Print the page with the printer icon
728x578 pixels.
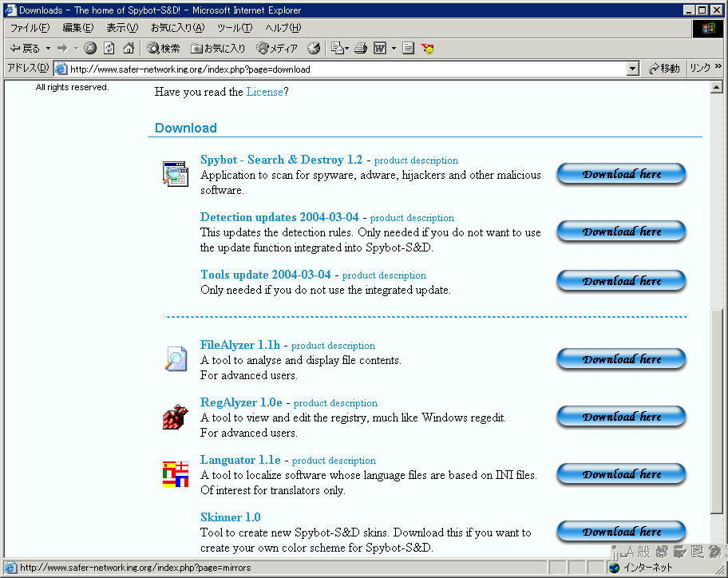tap(361, 48)
